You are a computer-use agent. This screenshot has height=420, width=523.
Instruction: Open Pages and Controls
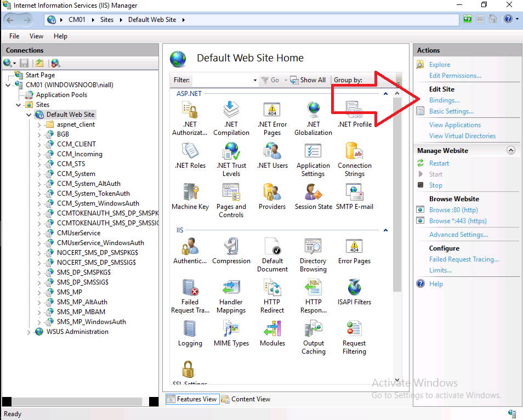click(231, 201)
